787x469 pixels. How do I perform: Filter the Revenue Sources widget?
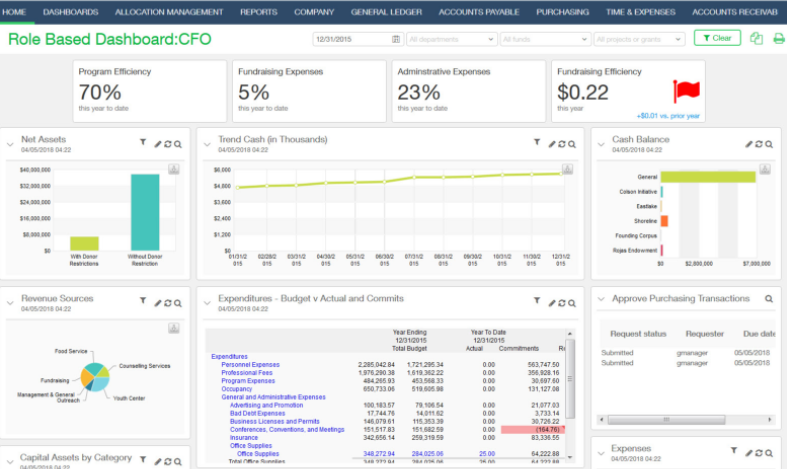point(143,301)
